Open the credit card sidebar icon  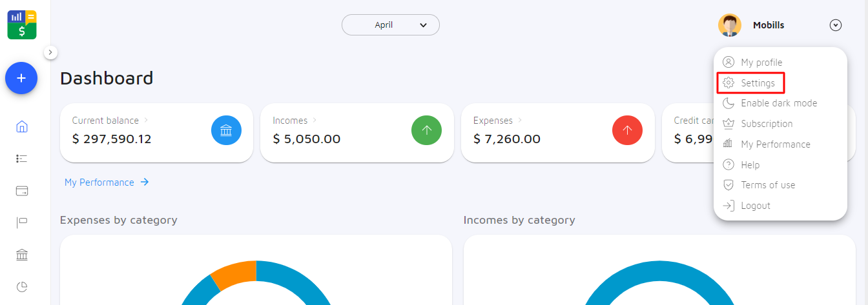point(22,191)
